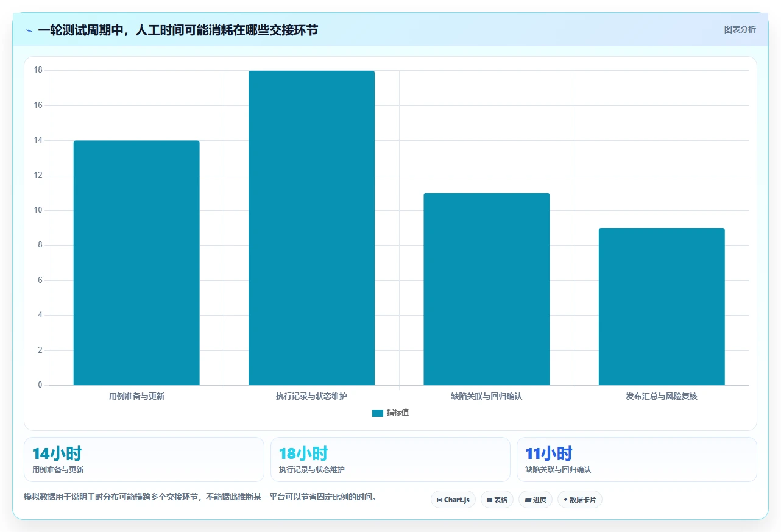Click the bar for 用例准备与更新
The width and height of the screenshot is (781, 532).
[136, 263]
